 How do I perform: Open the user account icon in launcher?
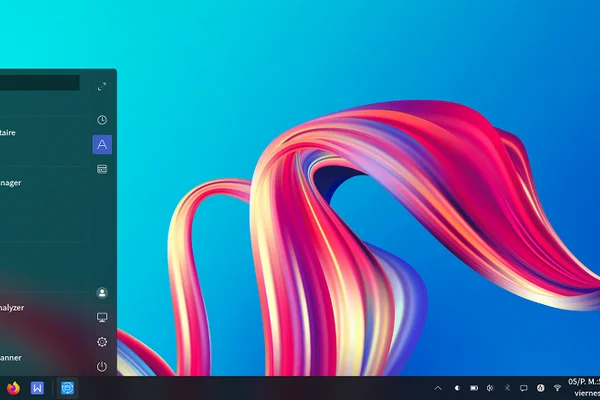pos(102,293)
